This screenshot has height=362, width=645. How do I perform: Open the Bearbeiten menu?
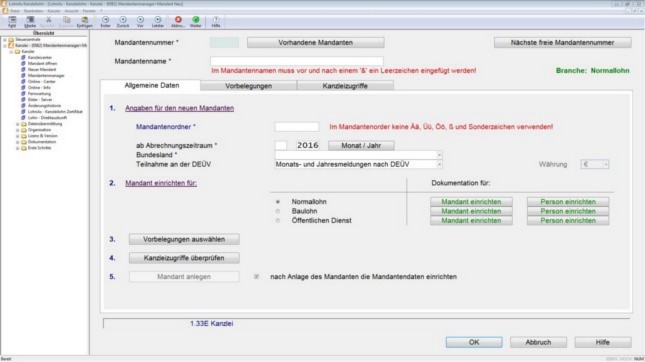point(34,11)
